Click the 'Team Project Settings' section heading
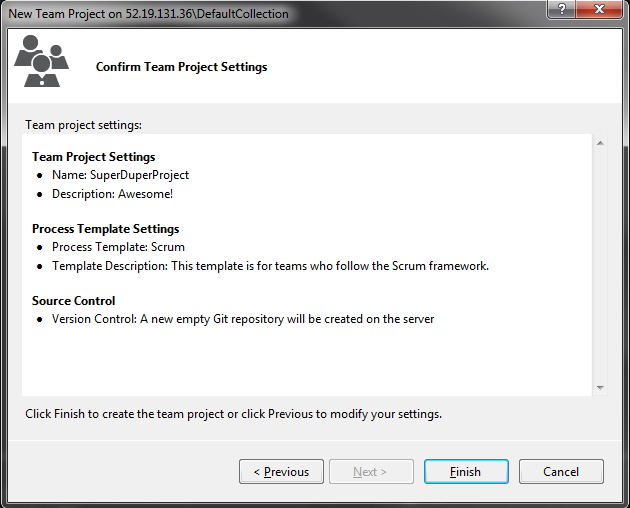Viewport: 630px width, 508px height. pos(93,157)
